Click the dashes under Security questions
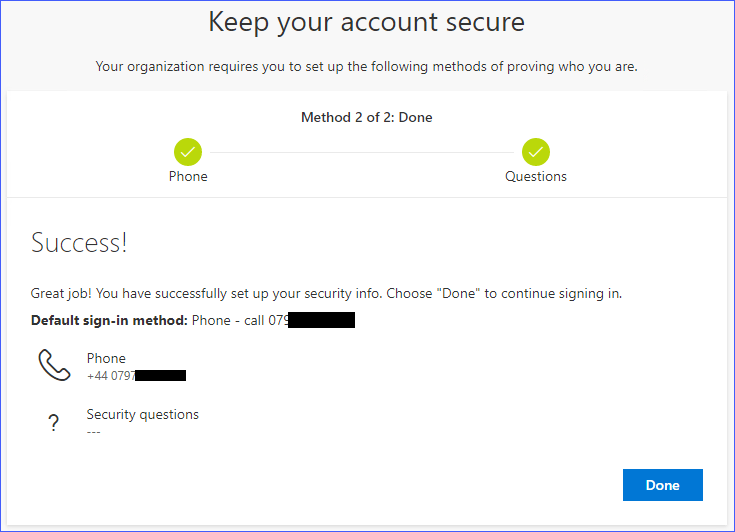Image resolution: width=735 pixels, height=532 pixels. [x=94, y=431]
